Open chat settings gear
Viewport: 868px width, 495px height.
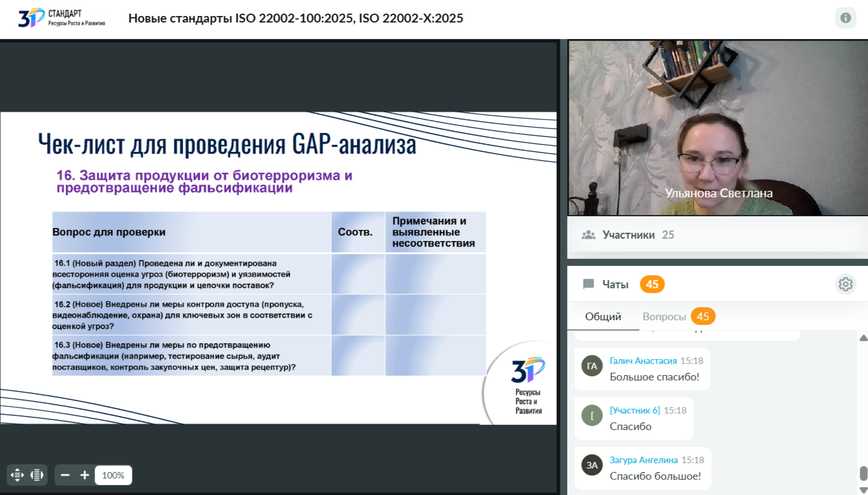846,284
